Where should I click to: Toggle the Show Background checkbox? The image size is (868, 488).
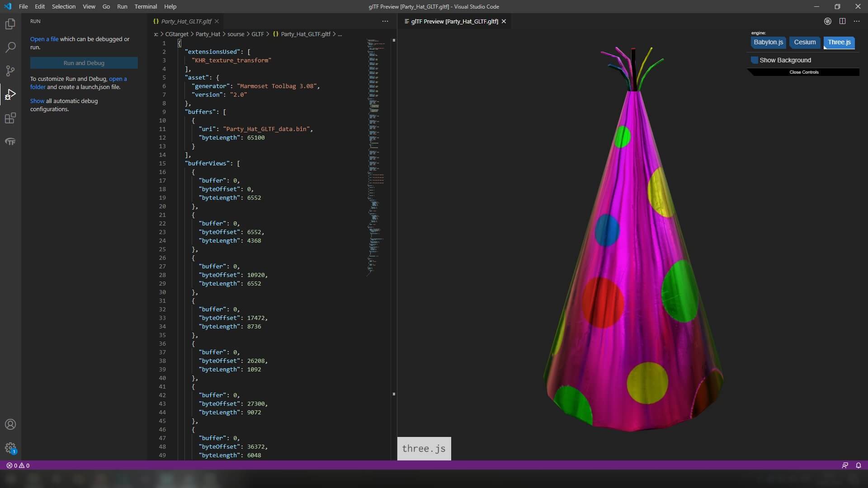click(755, 60)
